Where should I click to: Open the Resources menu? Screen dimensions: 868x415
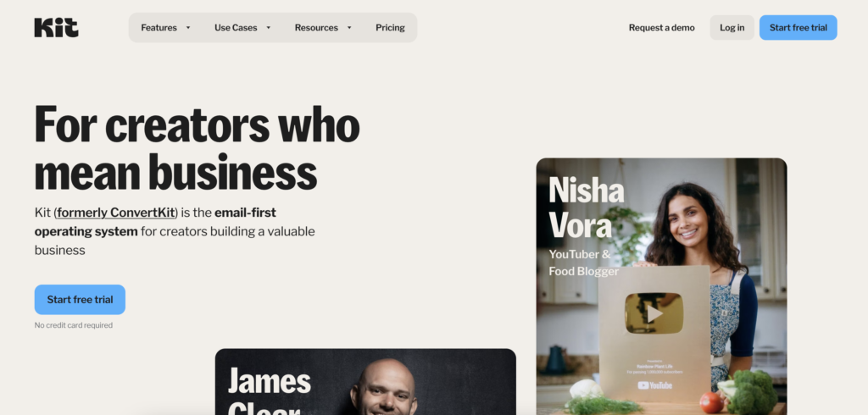click(x=316, y=28)
